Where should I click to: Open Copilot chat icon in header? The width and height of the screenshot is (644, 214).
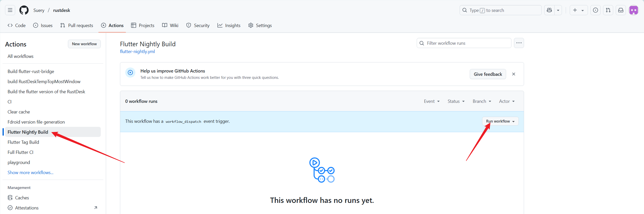point(549,10)
